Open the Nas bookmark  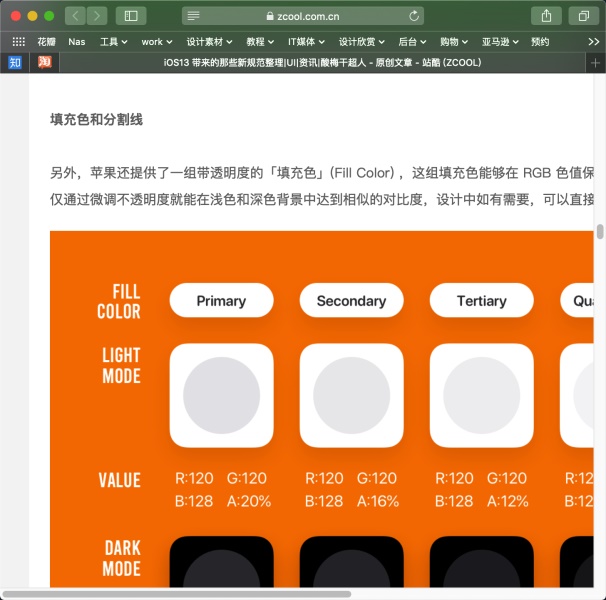(77, 42)
